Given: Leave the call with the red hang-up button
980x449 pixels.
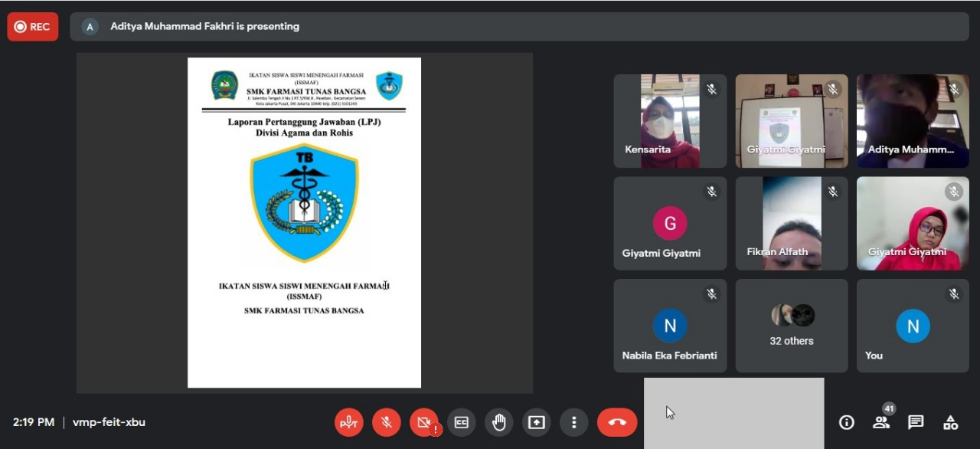Looking at the screenshot, I should pos(617,422).
